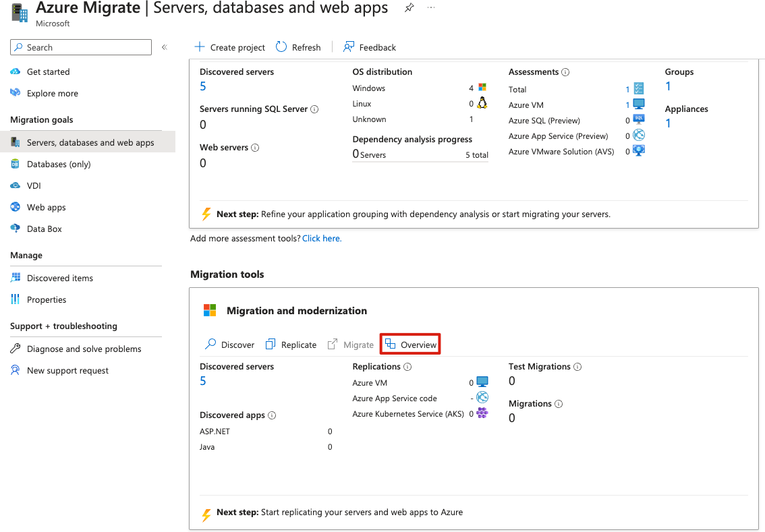Click the Migration and modernization heading
765x532 pixels.
[297, 311]
